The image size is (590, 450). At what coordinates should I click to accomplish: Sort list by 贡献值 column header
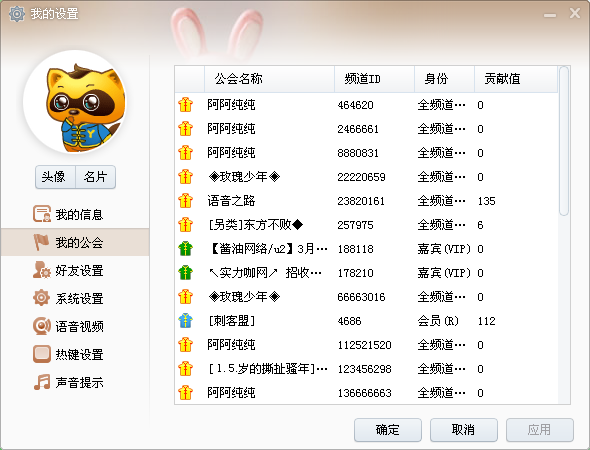(x=516, y=79)
